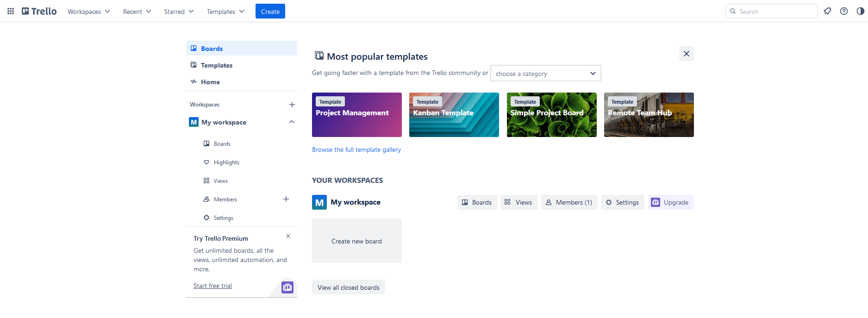This screenshot has width=868, height=318.
Task: Open the Recent dropdown menu
Action: [x=137, y=11]
